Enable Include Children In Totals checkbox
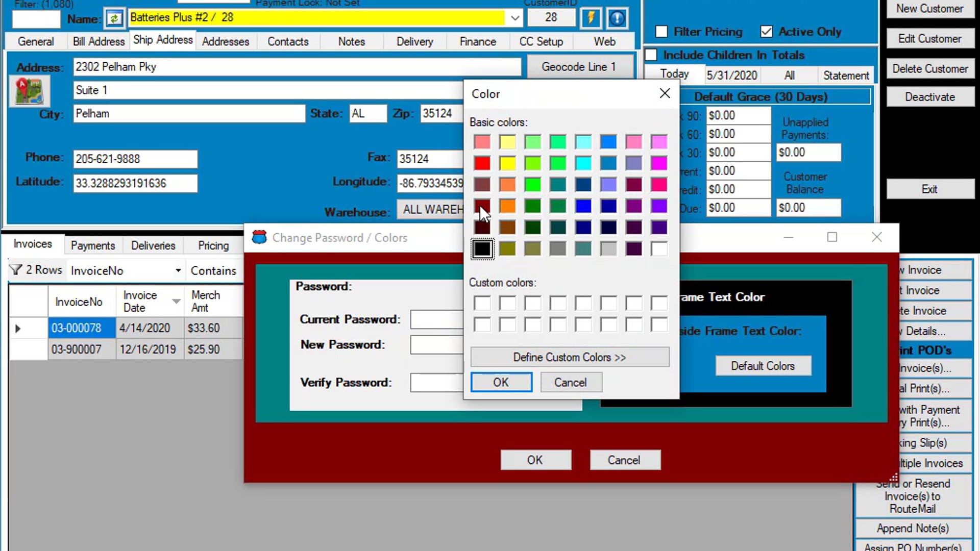Image resolution: width=980 pixels, height=551 pixels. (x=651, y=55)
